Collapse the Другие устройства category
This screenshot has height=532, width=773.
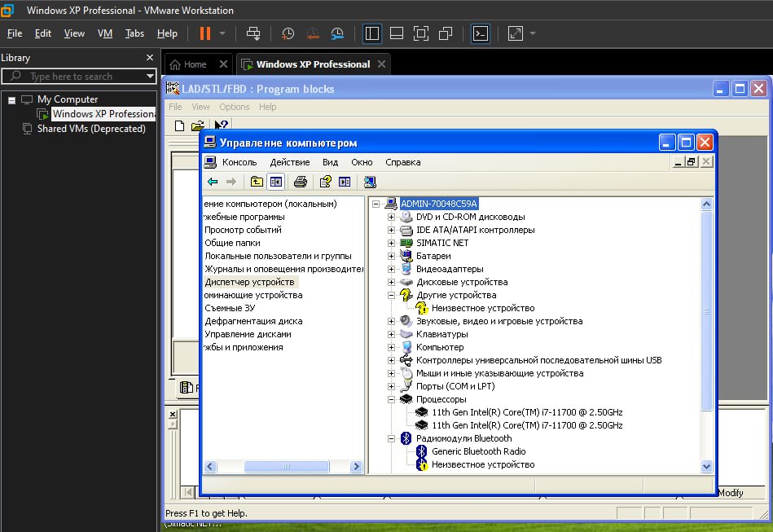[x=392, y=296]
